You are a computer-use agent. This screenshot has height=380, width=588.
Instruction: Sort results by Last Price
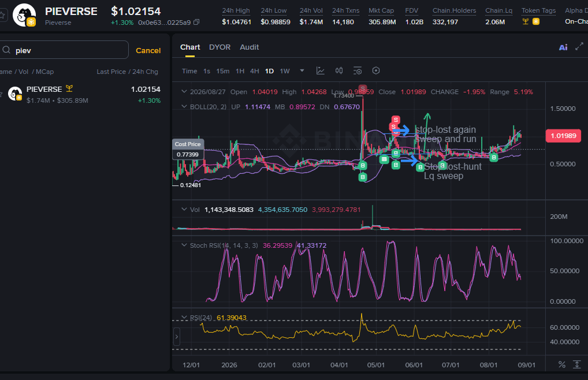111,72
